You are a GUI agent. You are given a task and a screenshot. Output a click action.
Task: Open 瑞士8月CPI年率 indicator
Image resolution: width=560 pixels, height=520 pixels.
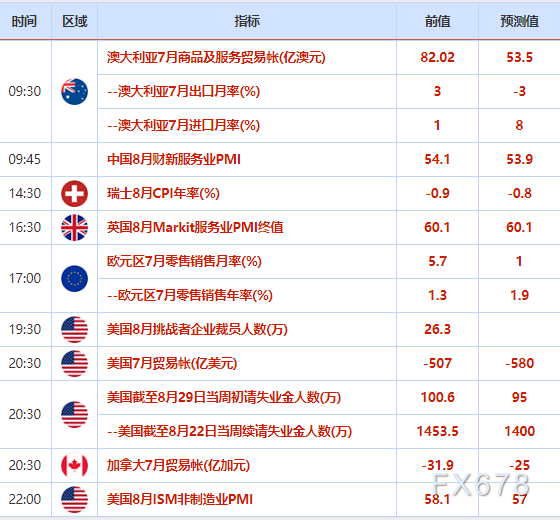(163, 193)
